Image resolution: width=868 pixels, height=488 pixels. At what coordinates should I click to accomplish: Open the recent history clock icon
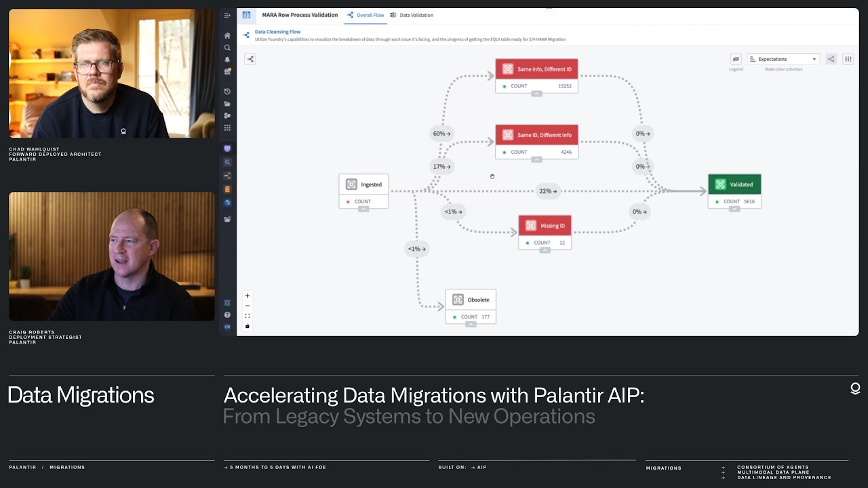tap(227, 91)
